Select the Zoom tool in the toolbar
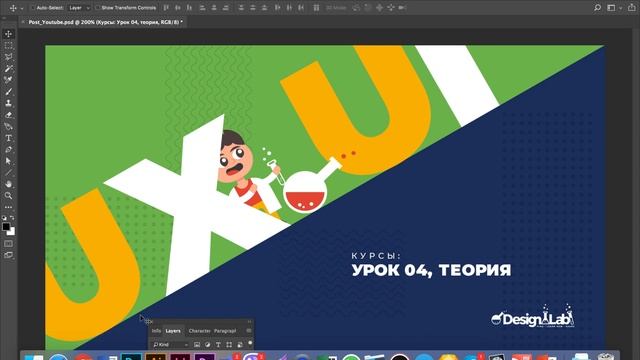 (x=9, y=196)
